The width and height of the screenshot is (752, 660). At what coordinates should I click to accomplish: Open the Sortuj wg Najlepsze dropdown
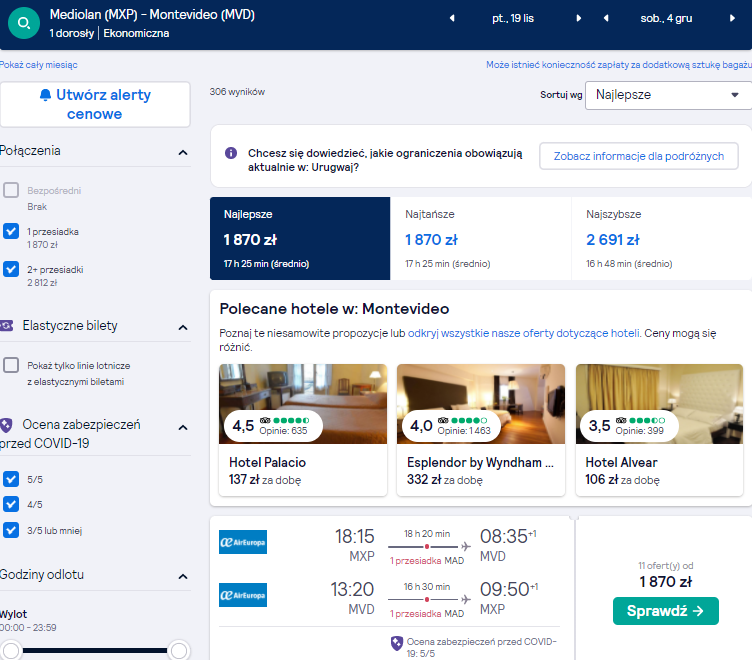coord(668,95)
